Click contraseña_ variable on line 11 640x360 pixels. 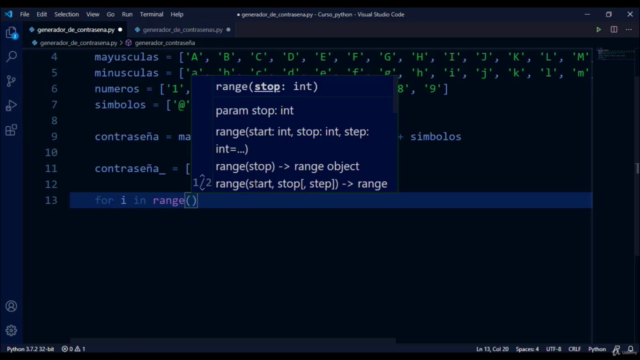(x=130, y=169)
